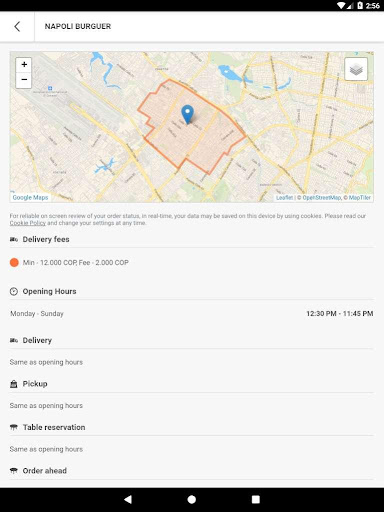Tap the Android home navigation button
384x512 pixels.
[192, 499]
